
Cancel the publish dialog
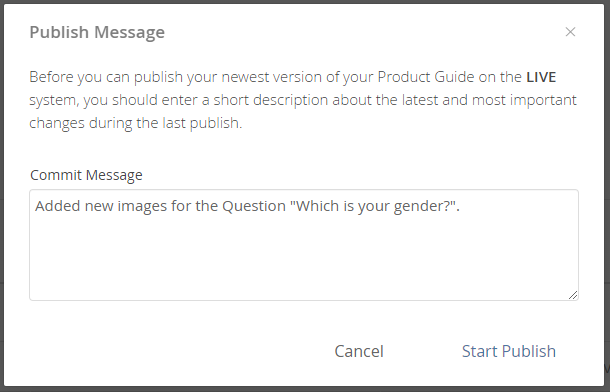pyautogui.click(x=359, y=351)
